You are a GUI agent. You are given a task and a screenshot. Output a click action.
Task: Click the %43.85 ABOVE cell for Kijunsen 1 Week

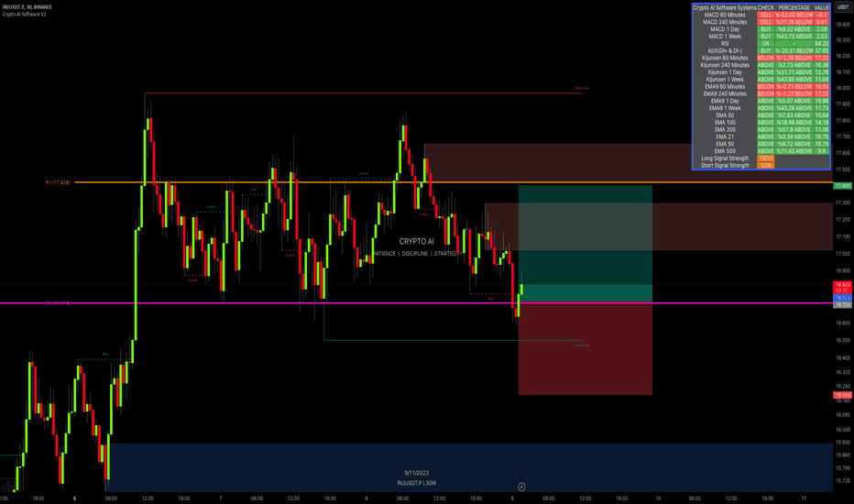click(794, 79)
